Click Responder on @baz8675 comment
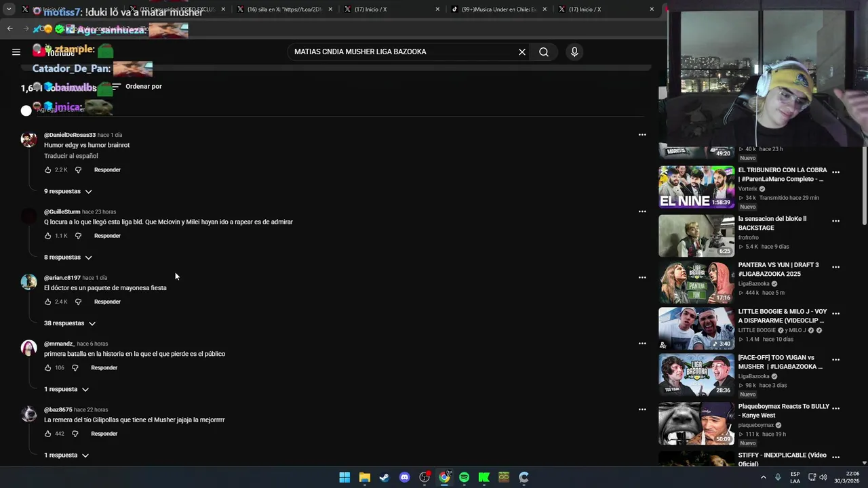This screenshot has height=488, width=868. (104, 434)
